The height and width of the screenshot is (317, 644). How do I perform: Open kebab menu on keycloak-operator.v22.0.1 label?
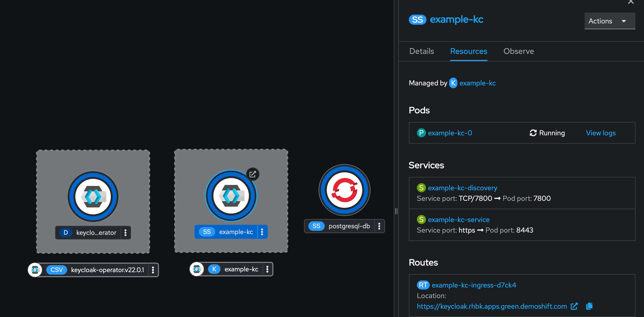pyautogui.click(x=153, y=270)
